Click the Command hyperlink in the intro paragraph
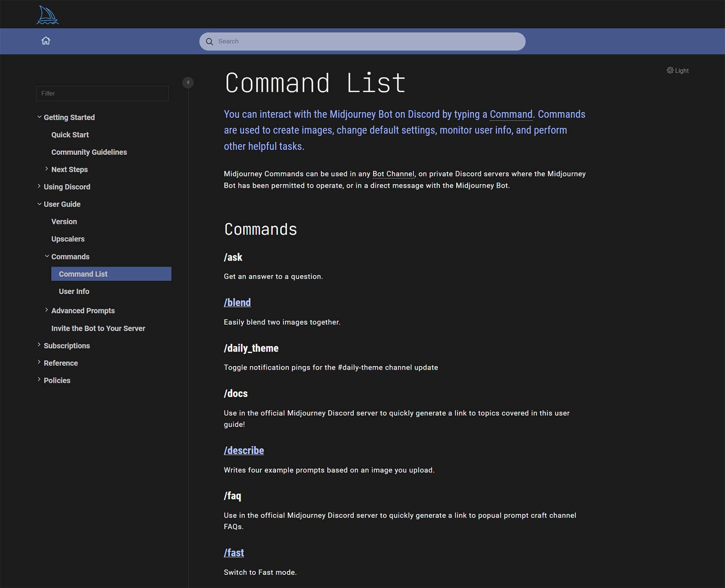Image resolution: width=725 pixels, height=588 pixels. pyautogui.click(x=510, y=114)
